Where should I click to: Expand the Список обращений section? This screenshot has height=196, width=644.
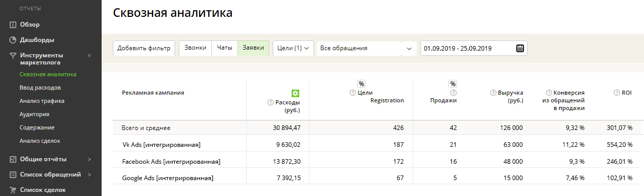[89, 175]
